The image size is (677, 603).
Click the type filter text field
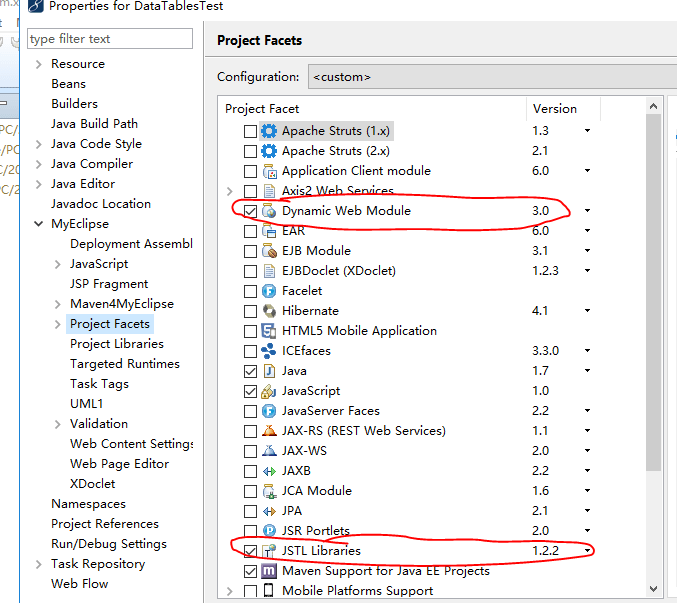pos(110,39)
